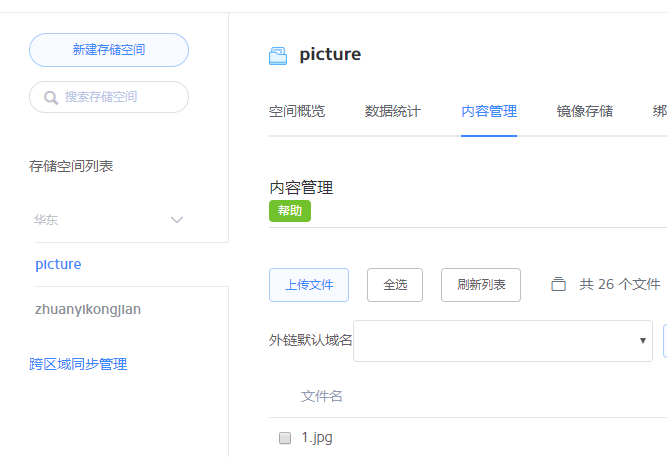Click the search magnifier icon
The height and width of the screenshot is (457, 667).
[51, 97]
